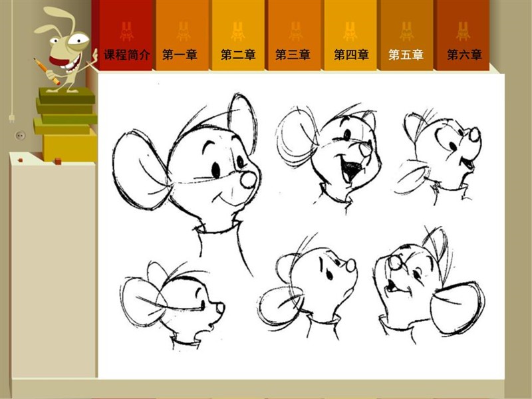Click the rabbit logo above 第二章
The height and width of the screenshot is (399, 532).
click(238, 31)
